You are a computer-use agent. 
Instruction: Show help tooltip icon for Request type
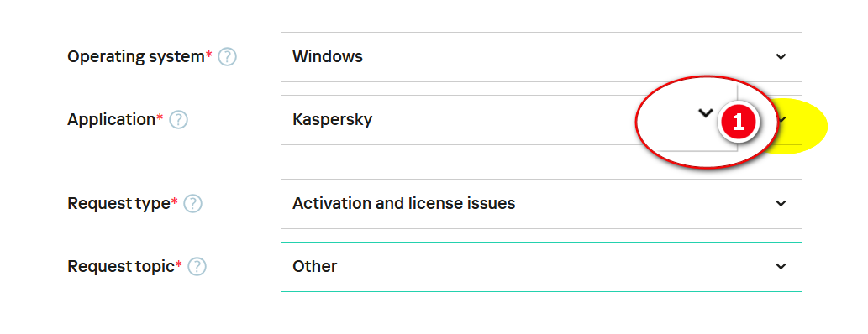192,203
